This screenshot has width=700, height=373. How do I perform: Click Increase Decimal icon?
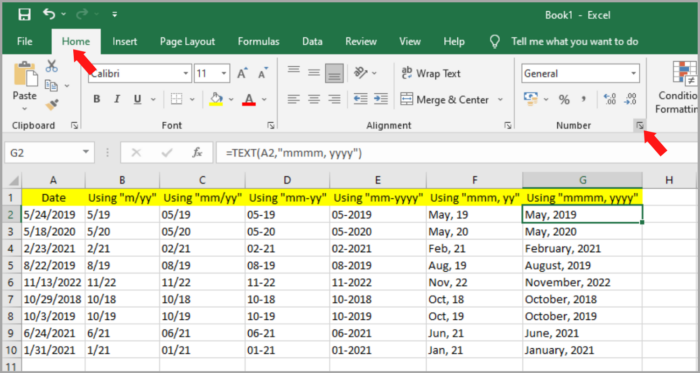[x=610, y=99]
